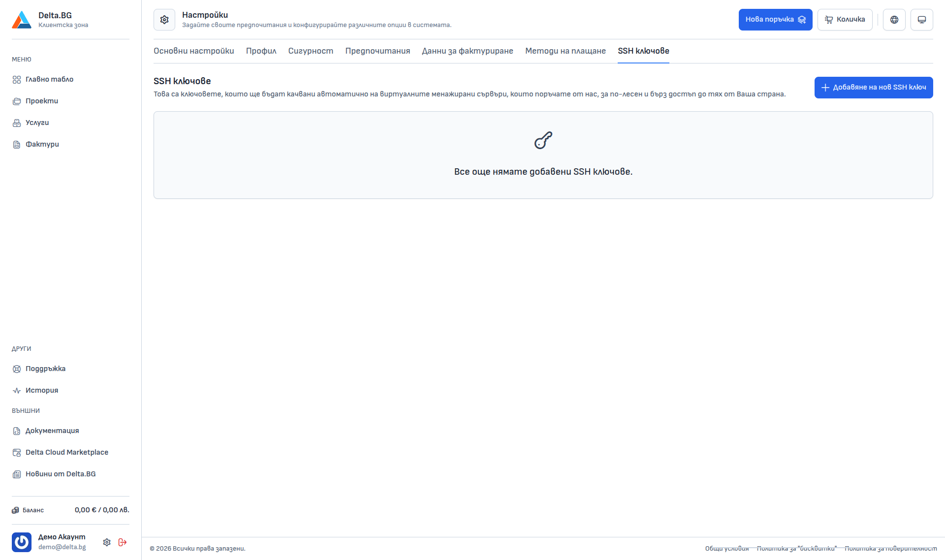Viewport: 945px width, 560px height.
Task: Open the Количка cart button
Action: [845, 20]
